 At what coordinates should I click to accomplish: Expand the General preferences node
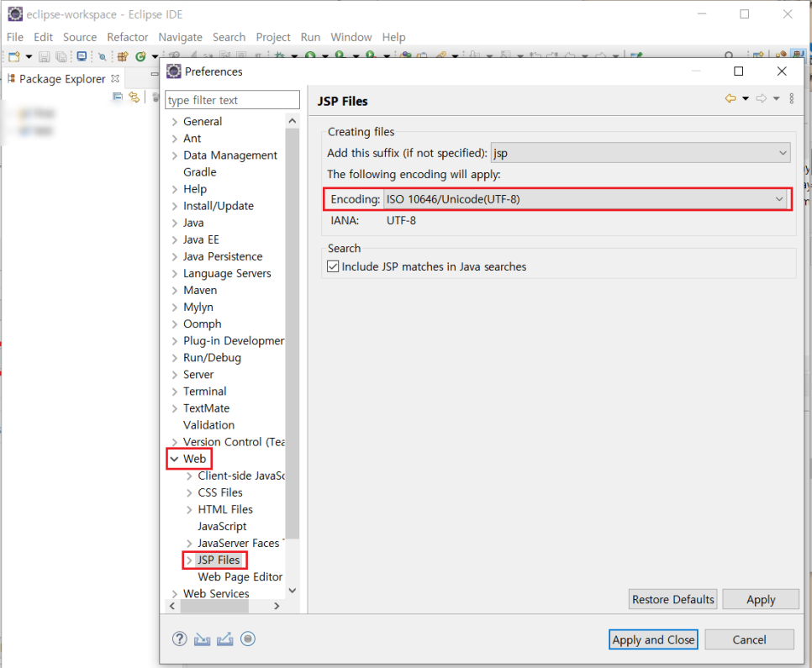click(175, 122)
